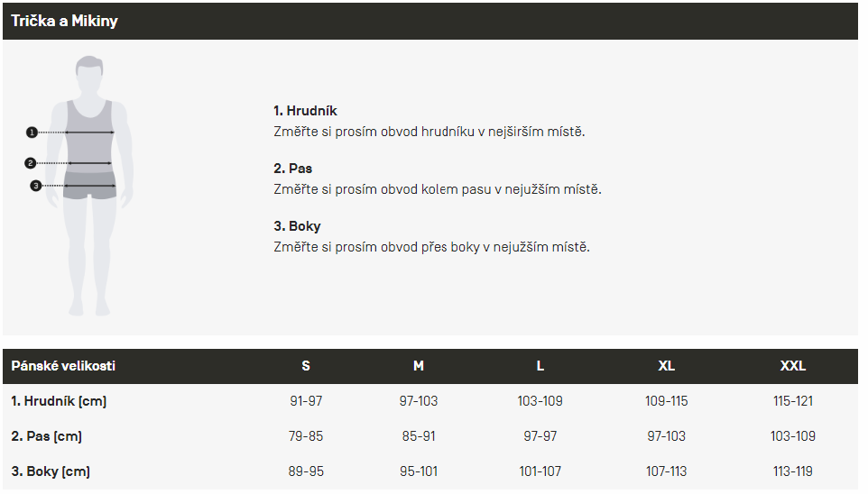
Task: Click the number 3 hips marker on figure
Action: [35, 186]
